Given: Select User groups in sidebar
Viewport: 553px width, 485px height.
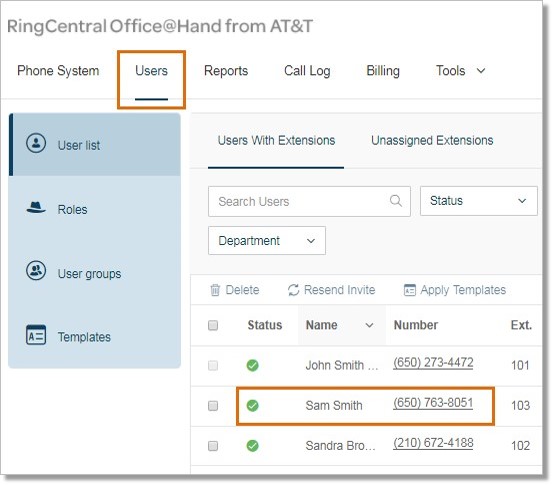Looking at the screenshot, I should 95,273.
